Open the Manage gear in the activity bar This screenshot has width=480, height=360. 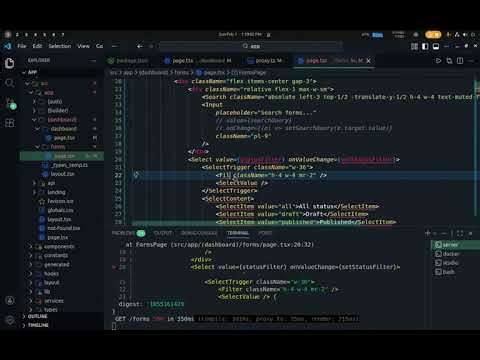(x=10, y=320)
